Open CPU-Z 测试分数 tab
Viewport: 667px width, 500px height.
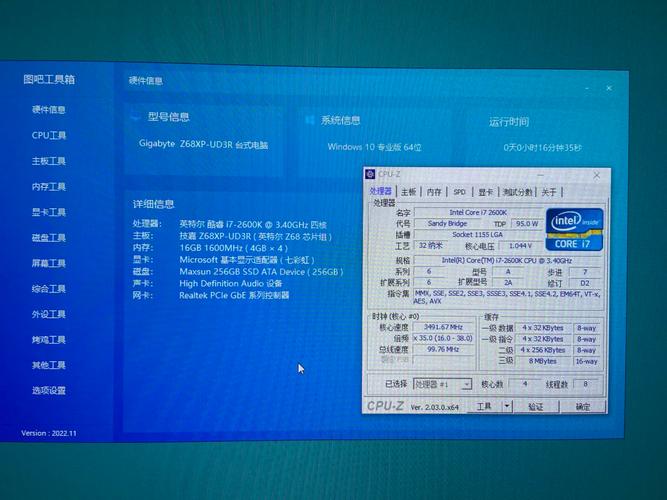click(517, 192)
